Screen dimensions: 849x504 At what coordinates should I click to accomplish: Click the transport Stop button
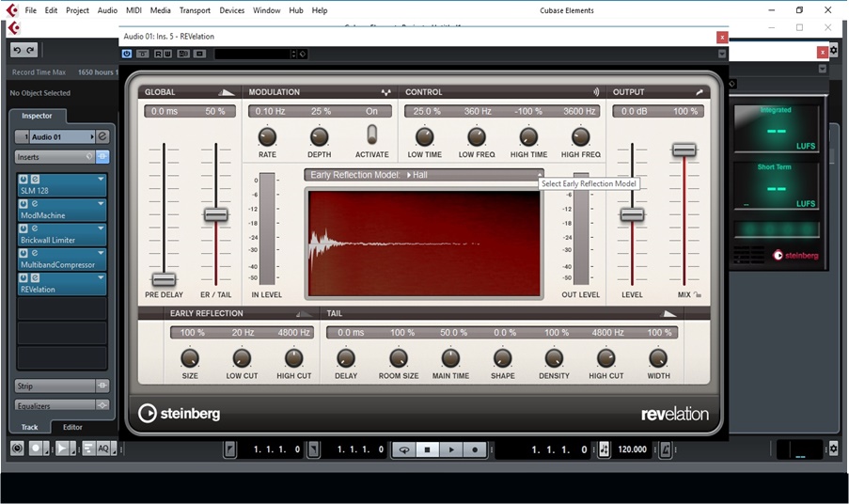427,449
